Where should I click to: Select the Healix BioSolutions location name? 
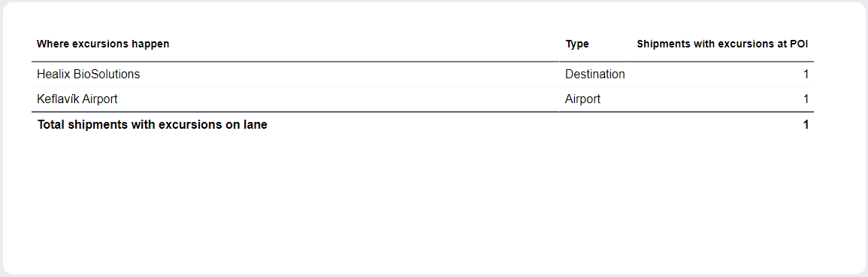click(x=88, y=75)
